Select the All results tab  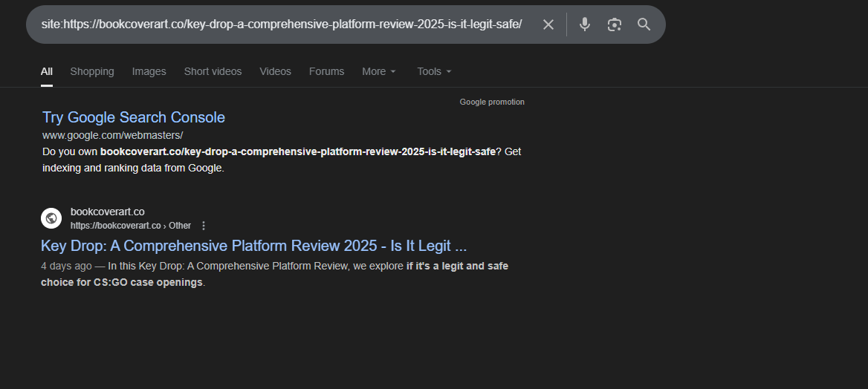click(47, 71)
